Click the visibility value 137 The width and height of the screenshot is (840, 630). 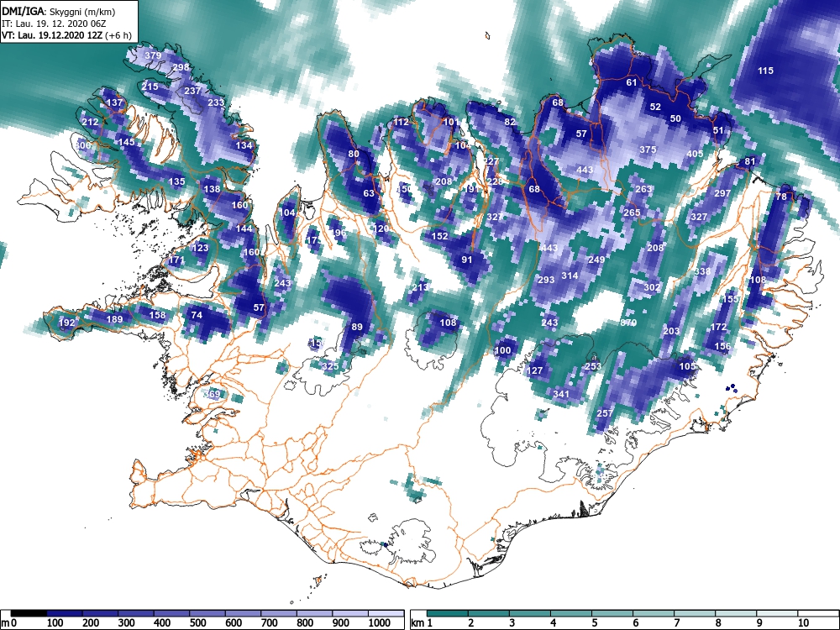click(114, 102)
